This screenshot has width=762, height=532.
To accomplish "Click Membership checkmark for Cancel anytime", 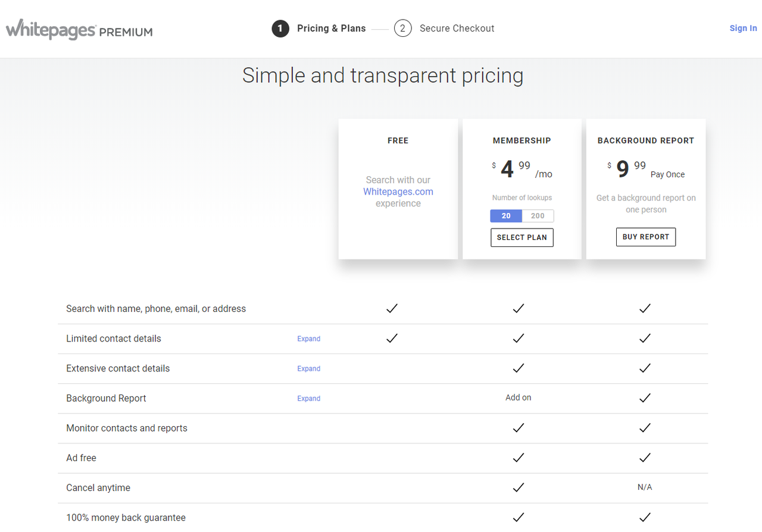I will tap(519, 487).
